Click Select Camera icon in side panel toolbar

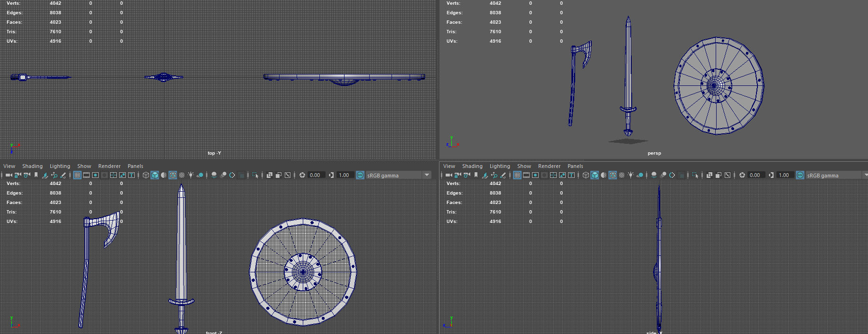coord(449,175)
